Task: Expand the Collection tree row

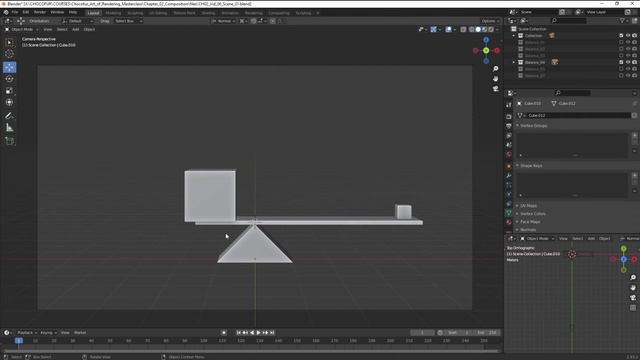Action: [x=514, y=36]
